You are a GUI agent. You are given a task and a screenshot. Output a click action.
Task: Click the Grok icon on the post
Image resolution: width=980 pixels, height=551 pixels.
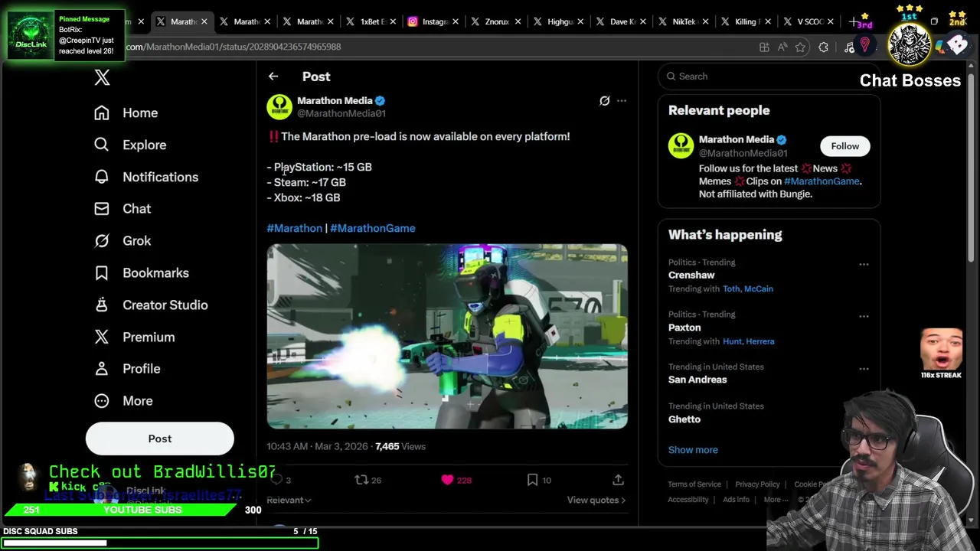(x=604, y=100)
